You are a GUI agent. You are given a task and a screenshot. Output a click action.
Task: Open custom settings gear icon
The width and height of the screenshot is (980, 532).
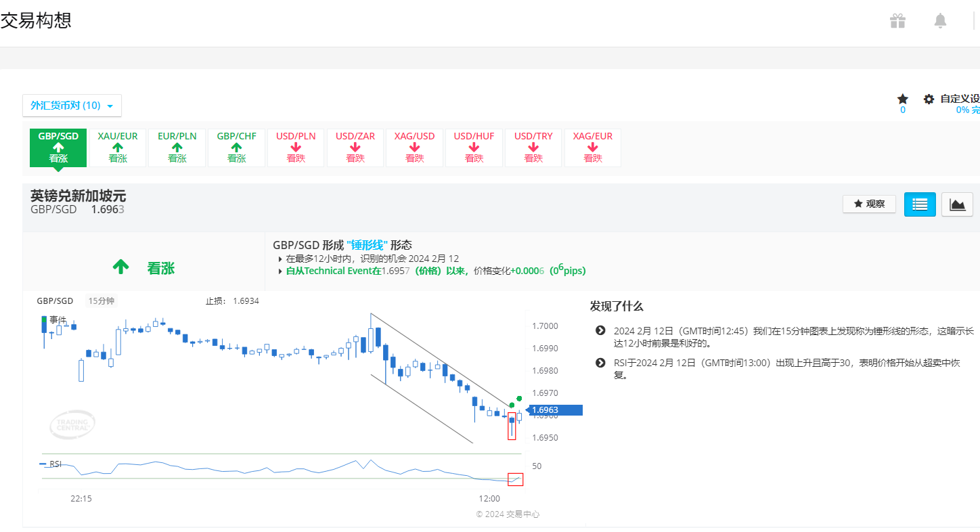tap(929, 99)
